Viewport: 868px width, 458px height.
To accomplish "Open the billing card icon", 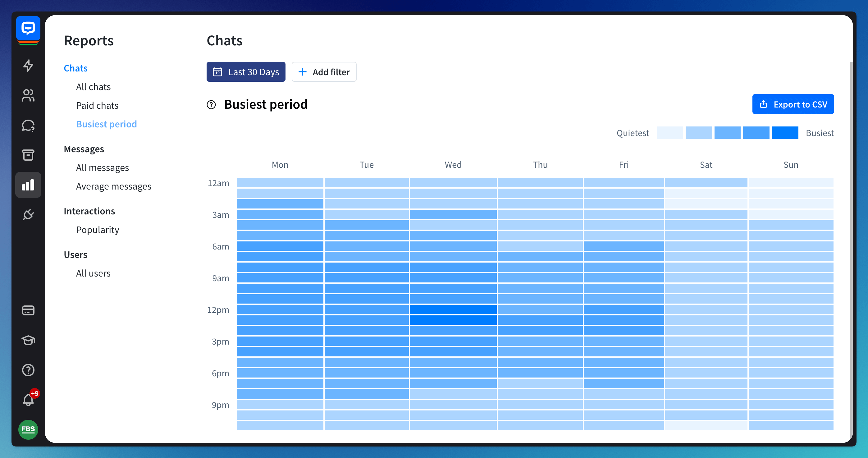I will click(x=28, y=310).
